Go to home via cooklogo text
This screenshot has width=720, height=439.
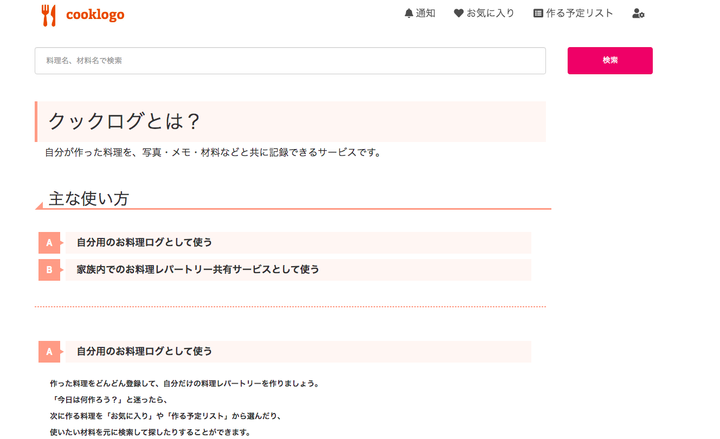tap(95, 15)
